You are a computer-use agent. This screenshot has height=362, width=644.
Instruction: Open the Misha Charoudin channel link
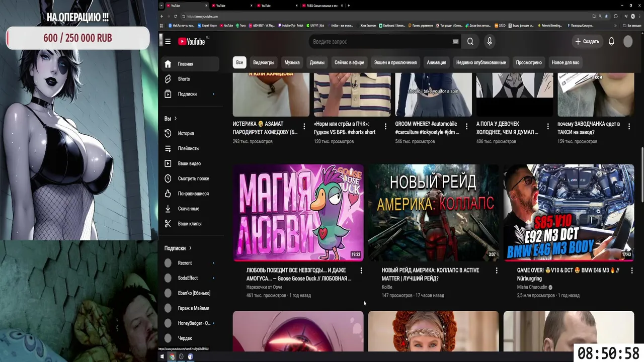(x=532, y=288)
